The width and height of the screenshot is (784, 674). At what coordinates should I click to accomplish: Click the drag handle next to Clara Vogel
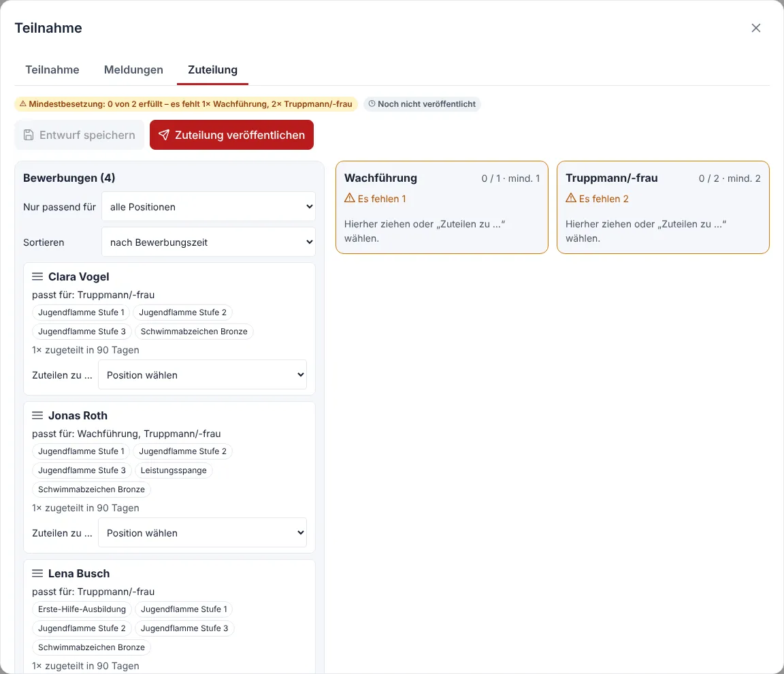(37, 276)
